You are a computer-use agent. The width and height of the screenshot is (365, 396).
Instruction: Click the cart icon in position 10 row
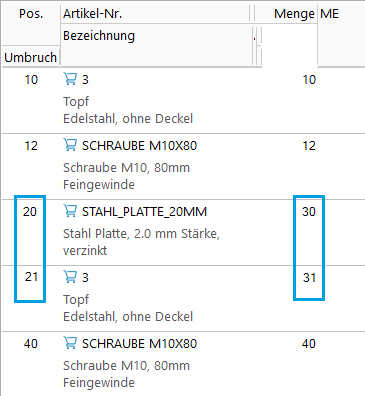coord(70,79)
